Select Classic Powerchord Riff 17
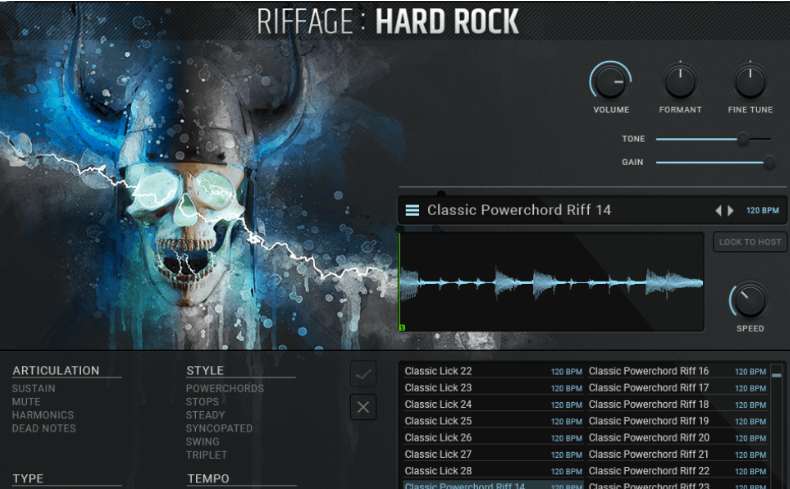This screenshot has height=489, width=790. pos(677,388)
